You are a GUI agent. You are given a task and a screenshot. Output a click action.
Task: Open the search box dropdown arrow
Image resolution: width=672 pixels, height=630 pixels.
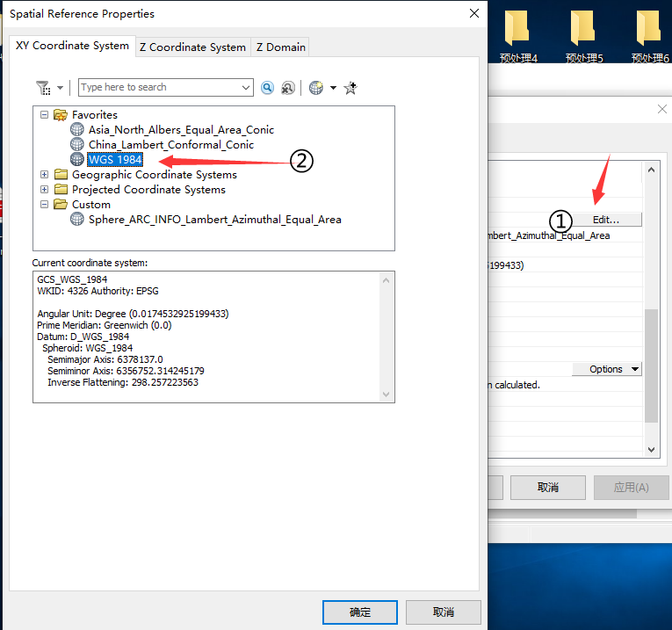tap(246, 88)
